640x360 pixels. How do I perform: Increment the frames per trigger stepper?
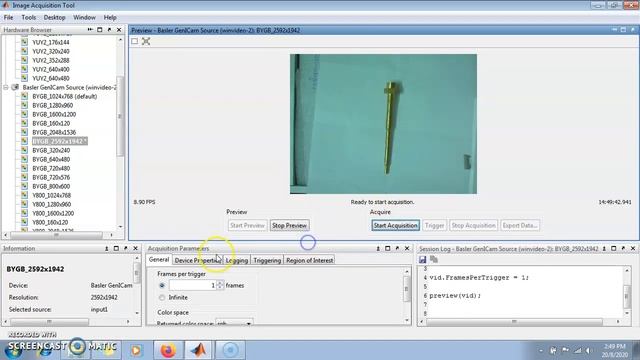pos(220,283)
